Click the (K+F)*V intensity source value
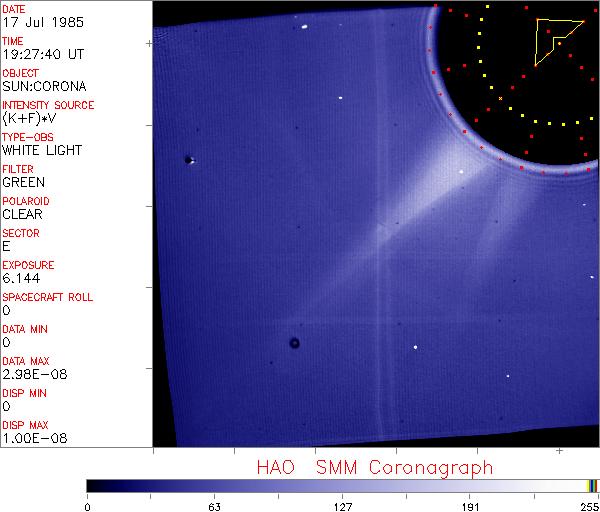This screenshot has height=512, width=600. click(x=30, y=118)
